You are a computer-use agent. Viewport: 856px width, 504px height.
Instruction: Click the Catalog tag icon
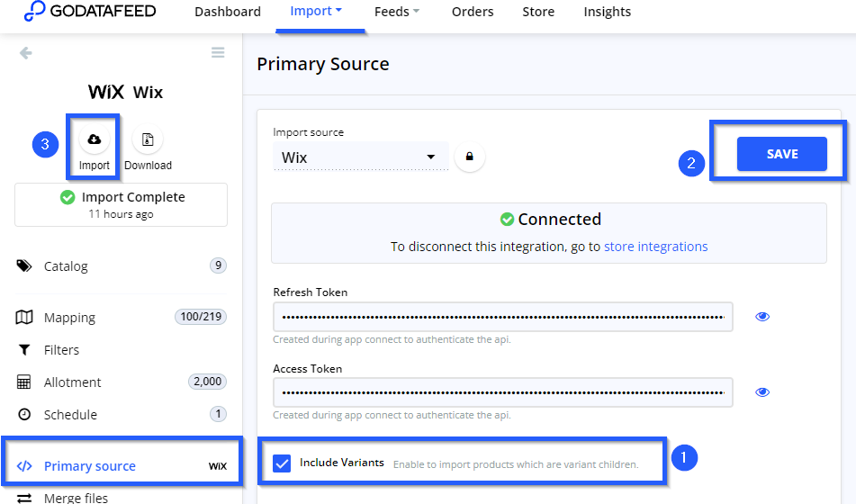tap(24, 265)
